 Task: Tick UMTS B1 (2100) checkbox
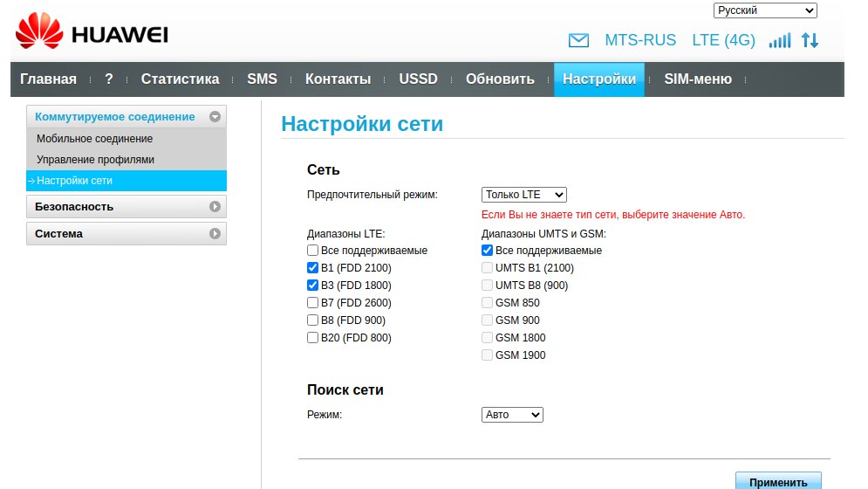(487, 268)
